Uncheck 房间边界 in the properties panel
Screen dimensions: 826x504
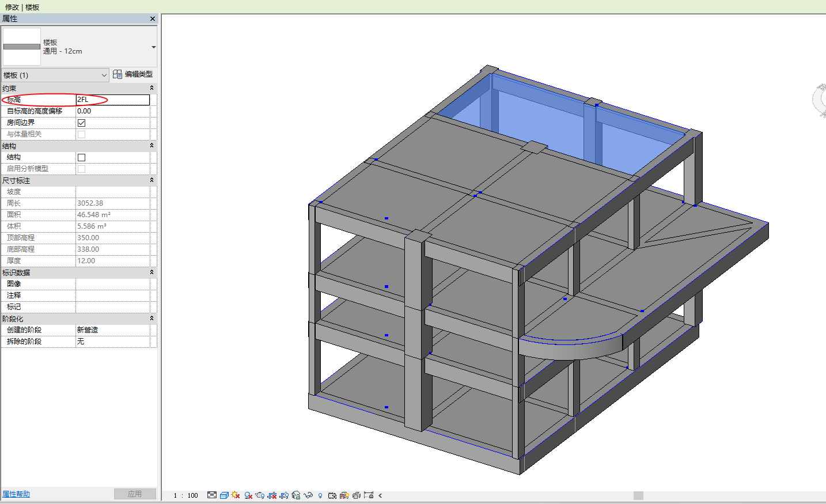(x=81, y=122)
